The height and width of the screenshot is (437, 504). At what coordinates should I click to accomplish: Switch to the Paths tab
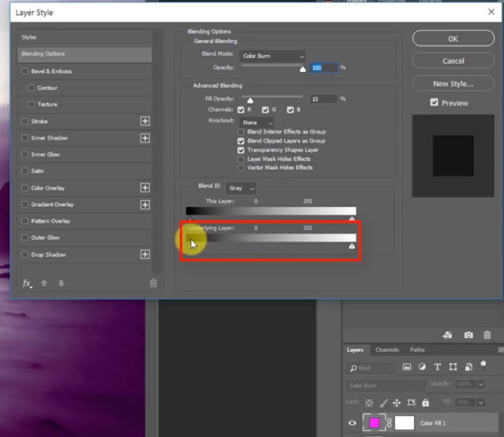417,350
